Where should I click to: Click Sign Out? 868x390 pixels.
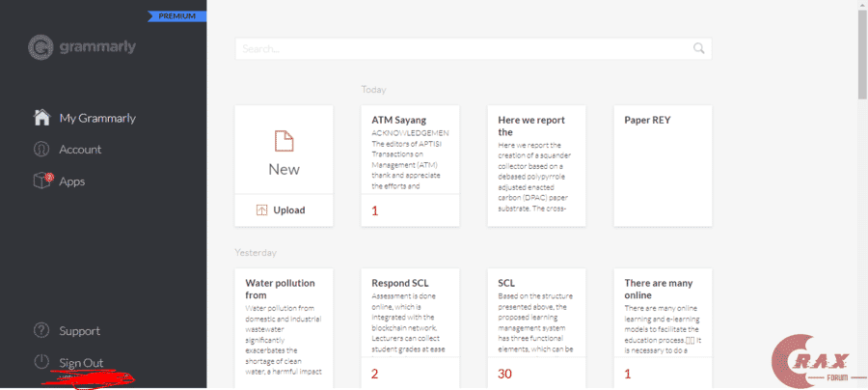click(x=81, y=363)
